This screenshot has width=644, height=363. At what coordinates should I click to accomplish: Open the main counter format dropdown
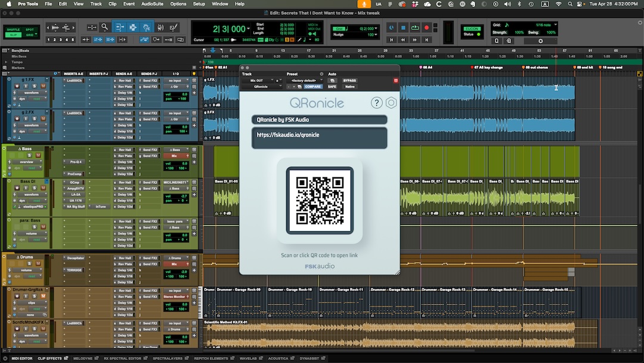(x=249, y=29)
